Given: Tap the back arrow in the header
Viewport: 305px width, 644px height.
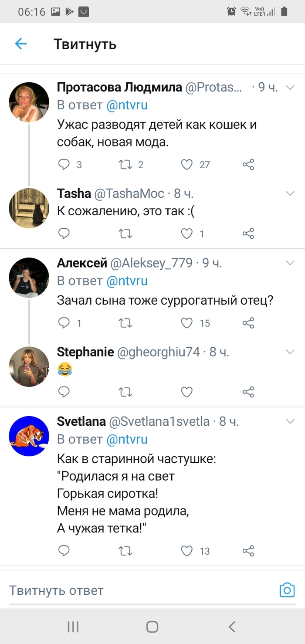Looking at the screenshot, I should [x=21, y=44].
